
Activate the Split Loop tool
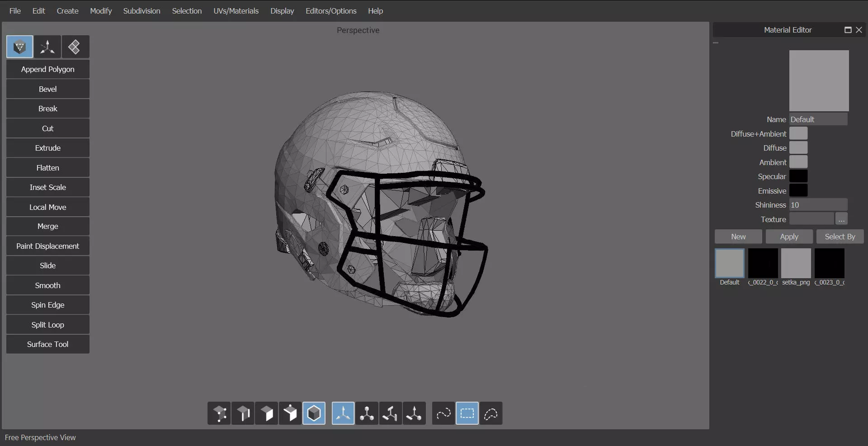tap(48, 325)
